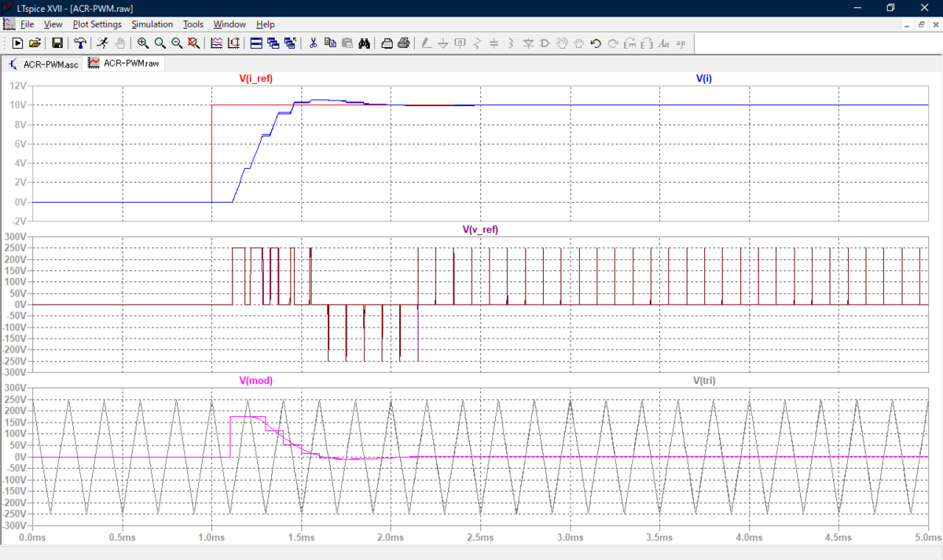Click the plain magnifier Pan/Zoom icon
Screen dimensions: 943x560
[x=160, y=43]
